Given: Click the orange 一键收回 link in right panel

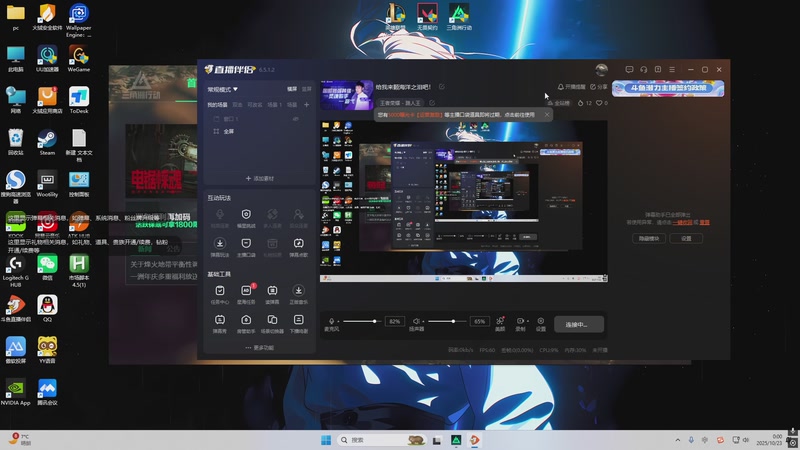Looking at the screenshot, I should pos(682,222).
